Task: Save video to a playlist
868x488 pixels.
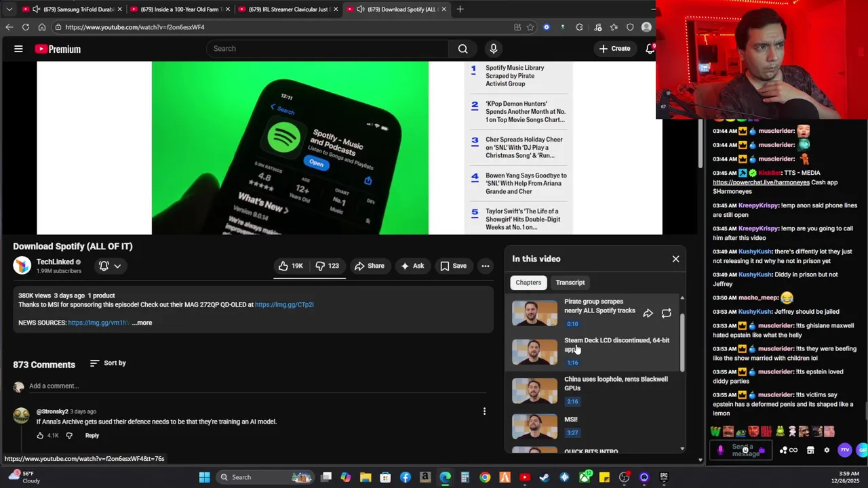Action: click(453, 266)
